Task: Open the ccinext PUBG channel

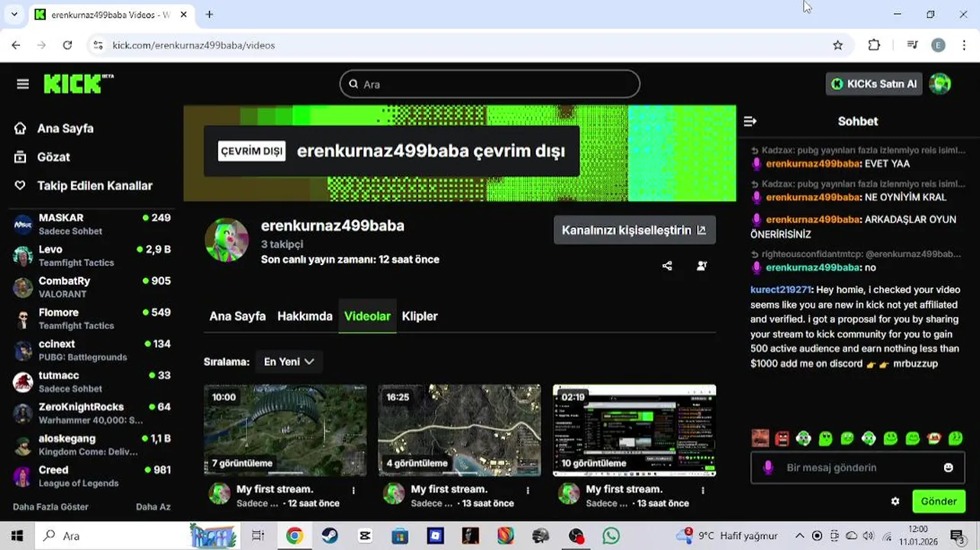Action: click(92, 351)
